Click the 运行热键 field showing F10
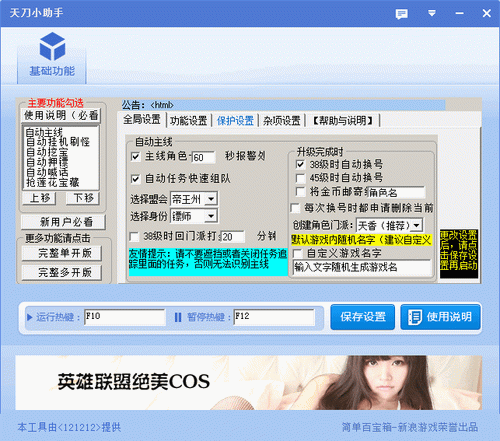Viewport: 500px width, 441px height. coord(125,317)
